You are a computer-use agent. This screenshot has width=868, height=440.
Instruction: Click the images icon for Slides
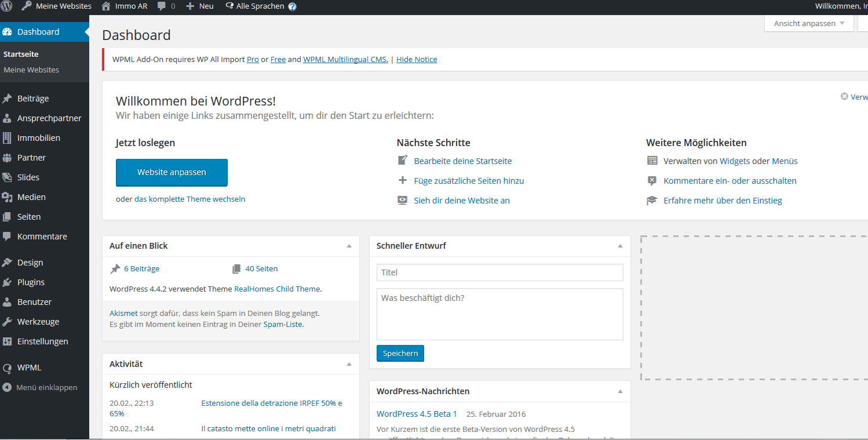point(7,177)
